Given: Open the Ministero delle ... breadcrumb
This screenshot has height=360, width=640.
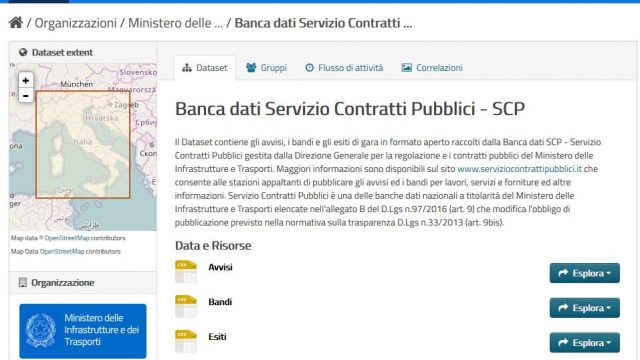Looking at the screenshot, I should point(176,23).
